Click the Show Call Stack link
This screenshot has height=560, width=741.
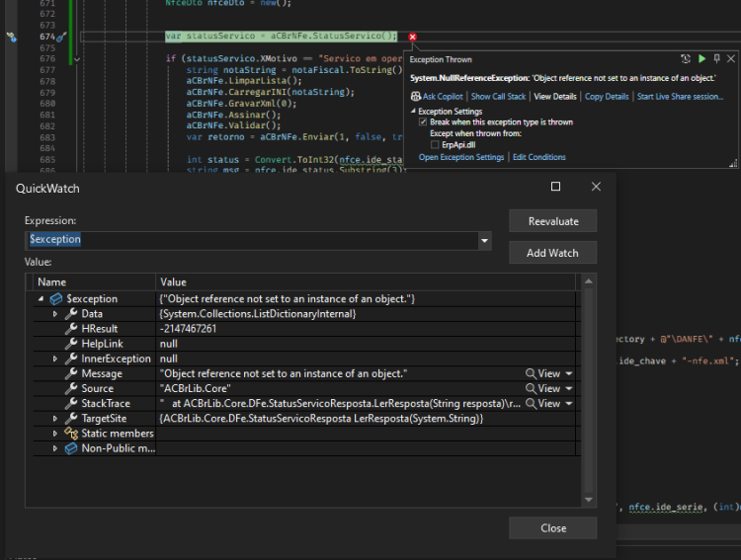tap(498, 97)
